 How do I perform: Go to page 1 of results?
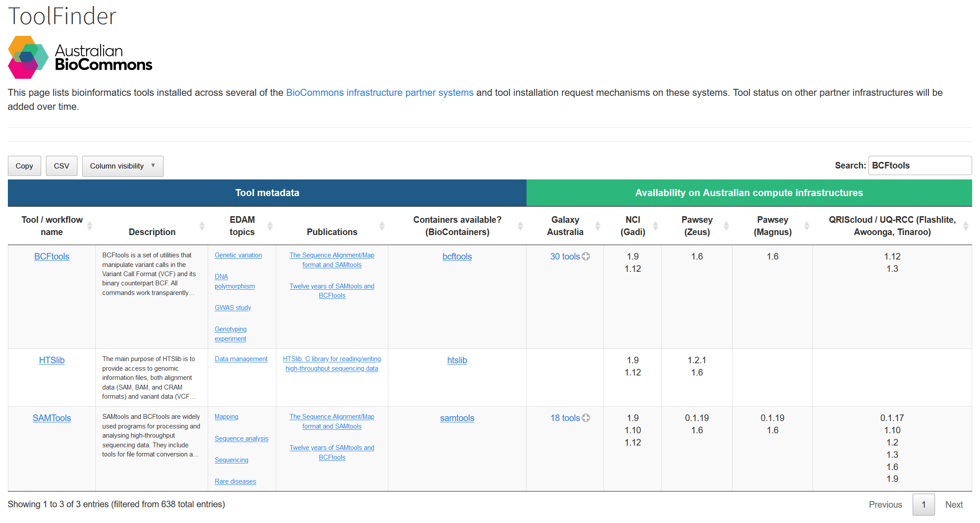[923, 505]
